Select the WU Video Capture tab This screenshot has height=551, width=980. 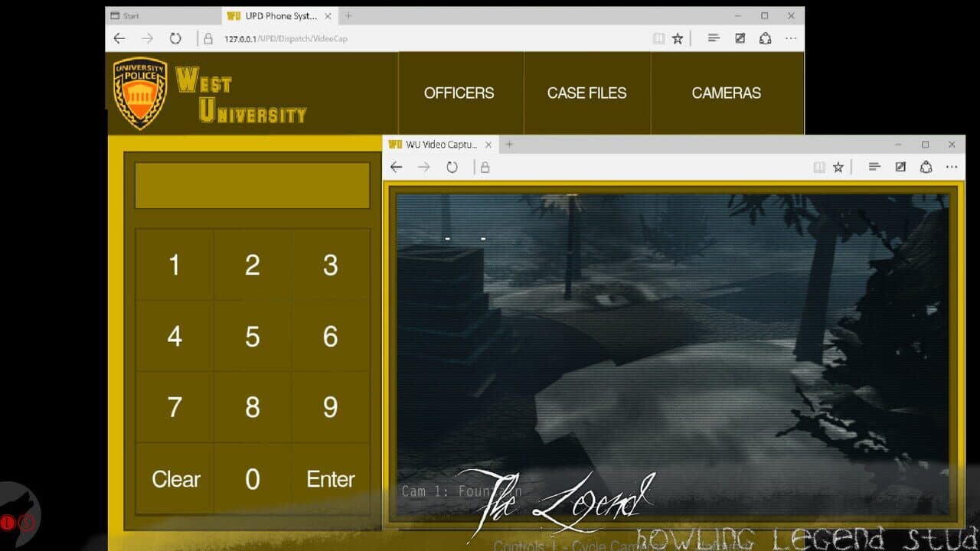pyautogui.click(x=440, y=144)
